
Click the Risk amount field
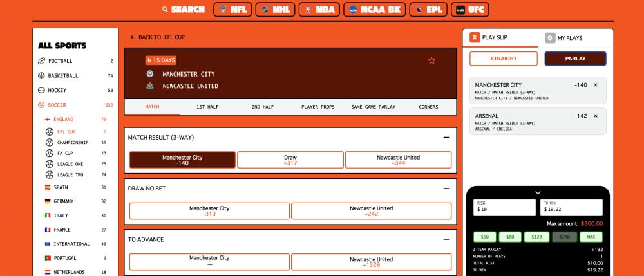click(x=505, y=207)
